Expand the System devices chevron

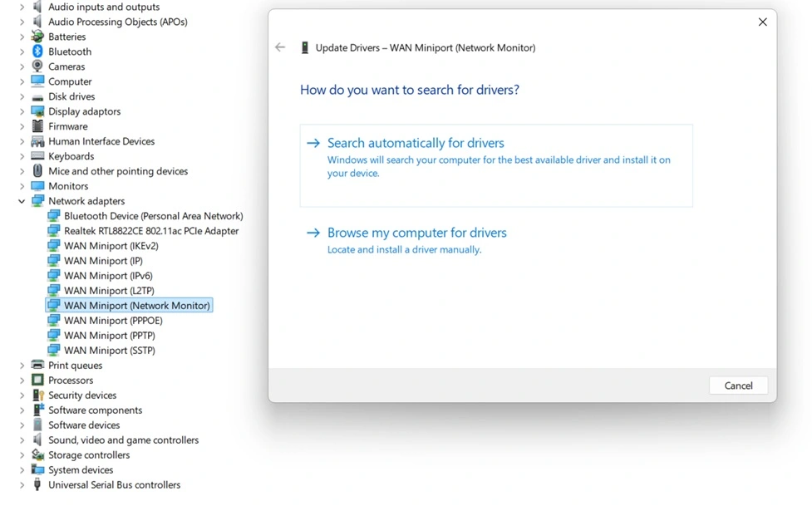click(22, 470)
